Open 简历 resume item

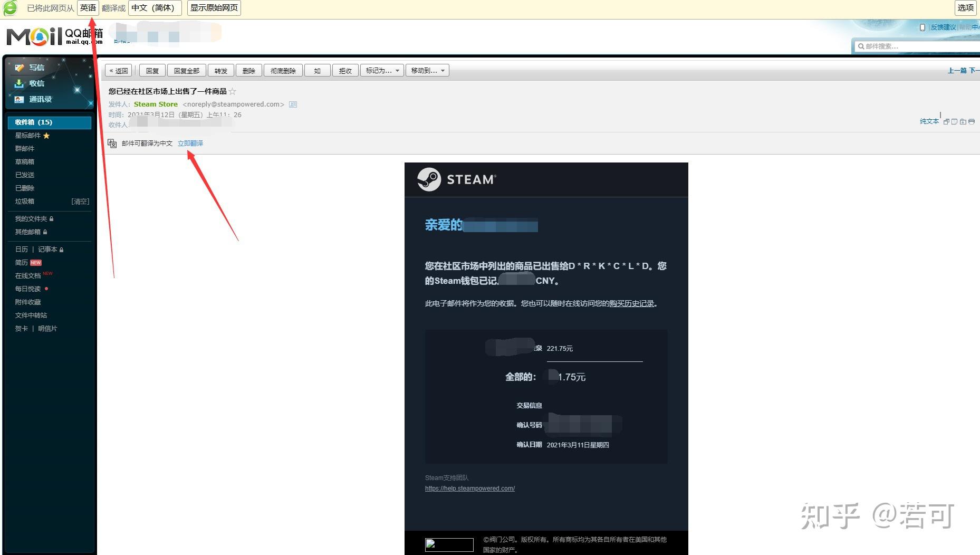[22, 263]
